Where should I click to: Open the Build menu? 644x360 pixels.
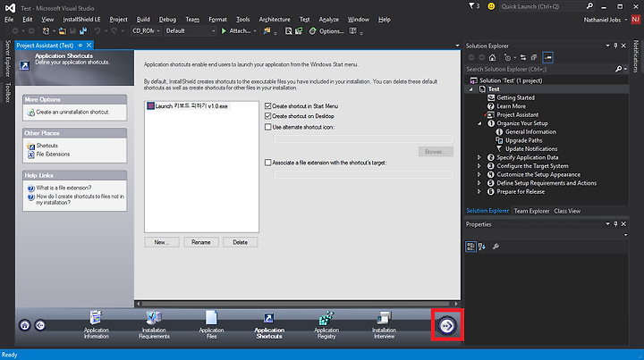pos(143,20)
